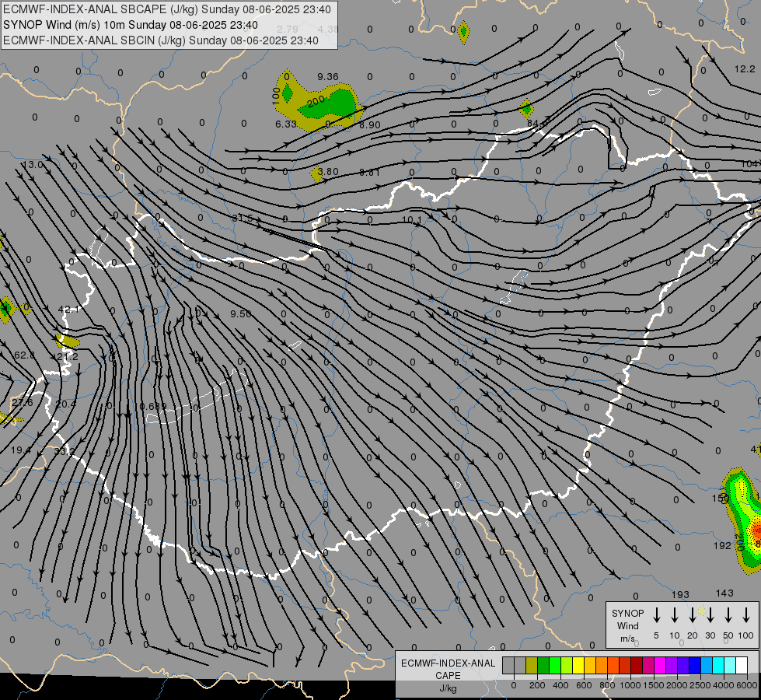
Task: Select the light cyan CAPE legend swatch
Action: coord(730,665)
